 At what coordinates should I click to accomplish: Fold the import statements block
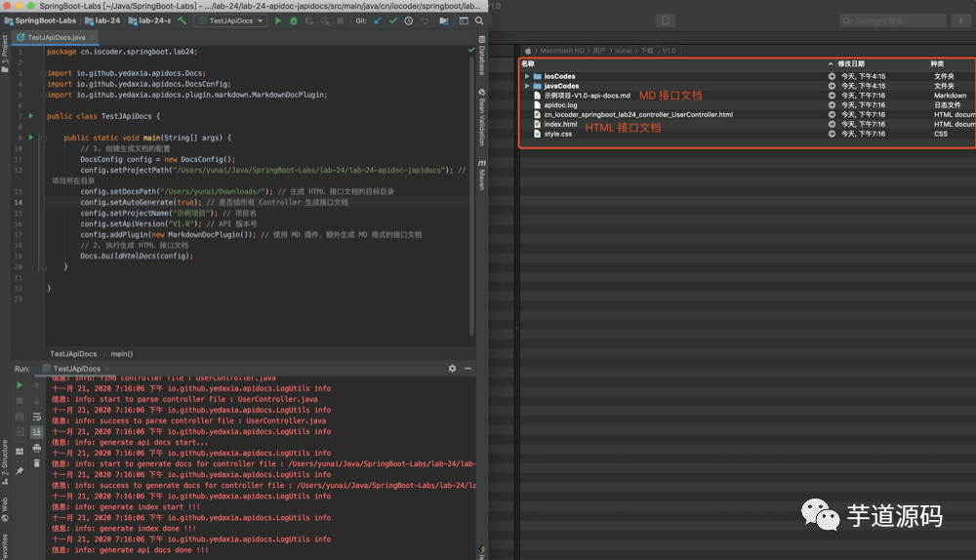(44, 73)
